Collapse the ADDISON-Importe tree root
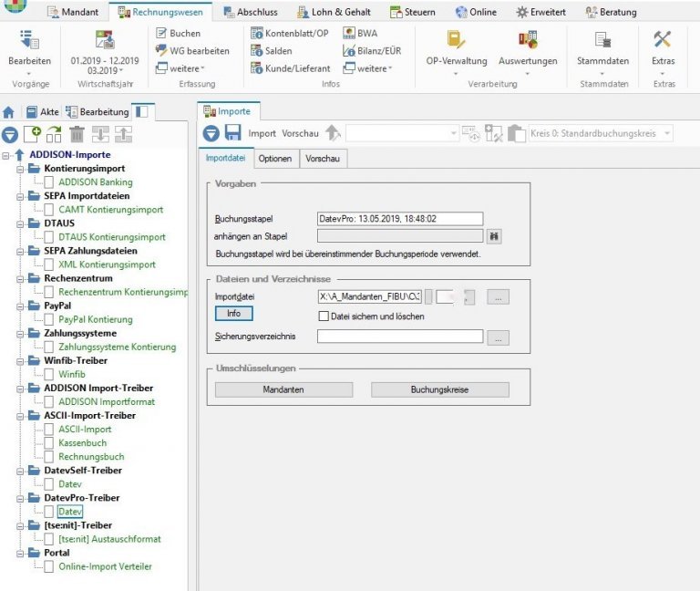Image resolution: width=700 pixels, height=591 pixels. coord(7,155)
